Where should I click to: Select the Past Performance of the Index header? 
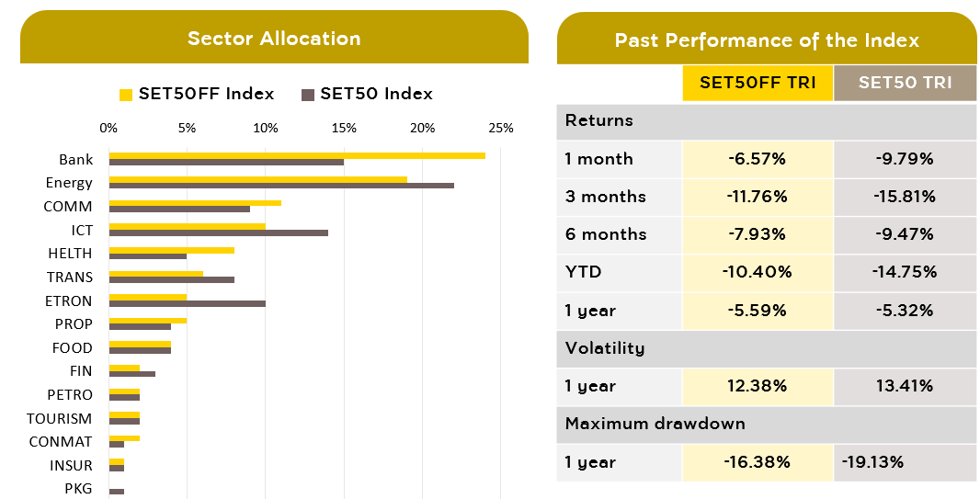pyautogui.click(x=767, y=40)
